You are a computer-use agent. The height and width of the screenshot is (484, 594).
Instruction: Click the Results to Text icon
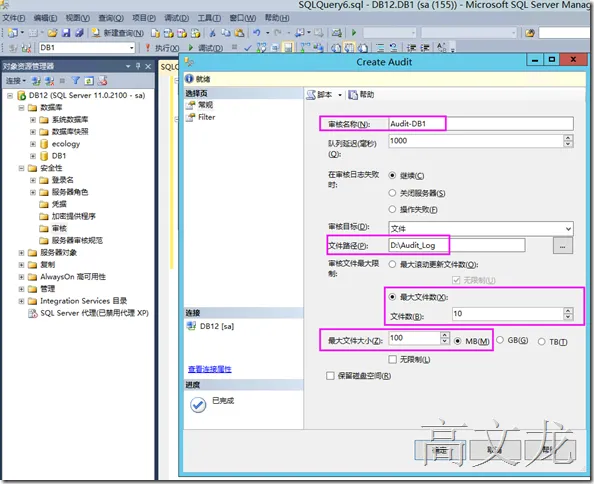[x=336, y=48]
